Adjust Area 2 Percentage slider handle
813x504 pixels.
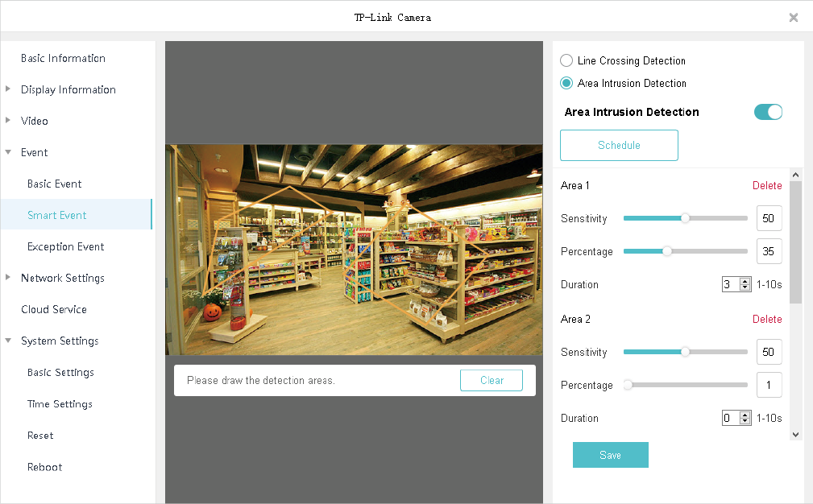628,385
